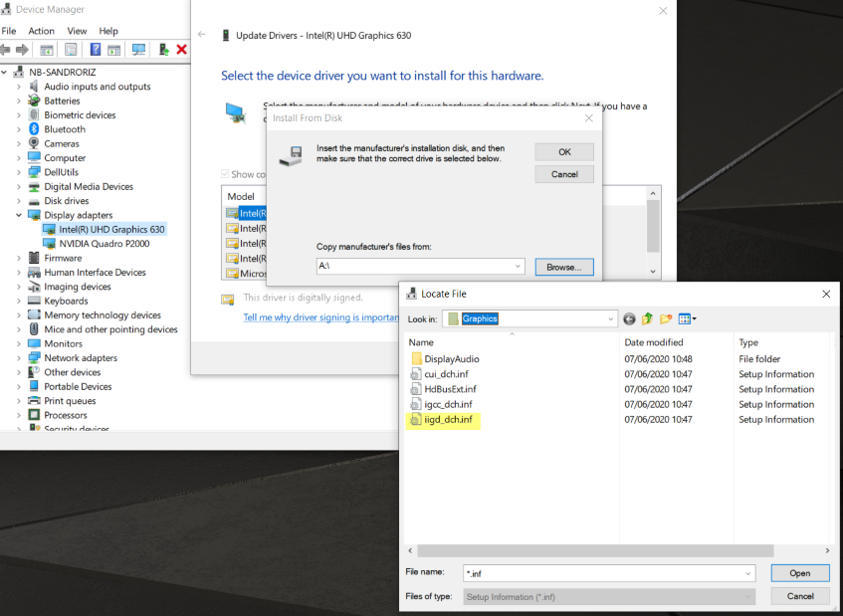The image size is (843, 616).
Task: Open the File name dropdown arrow
Action: pyautogui.click(x=747, y=573)
